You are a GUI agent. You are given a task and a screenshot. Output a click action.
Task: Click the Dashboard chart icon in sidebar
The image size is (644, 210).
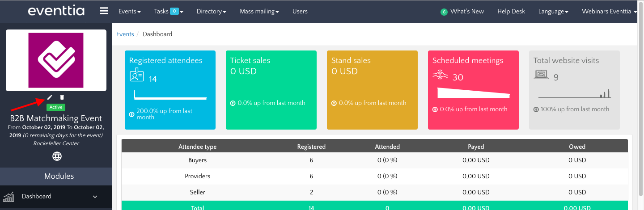coord(9,197)
